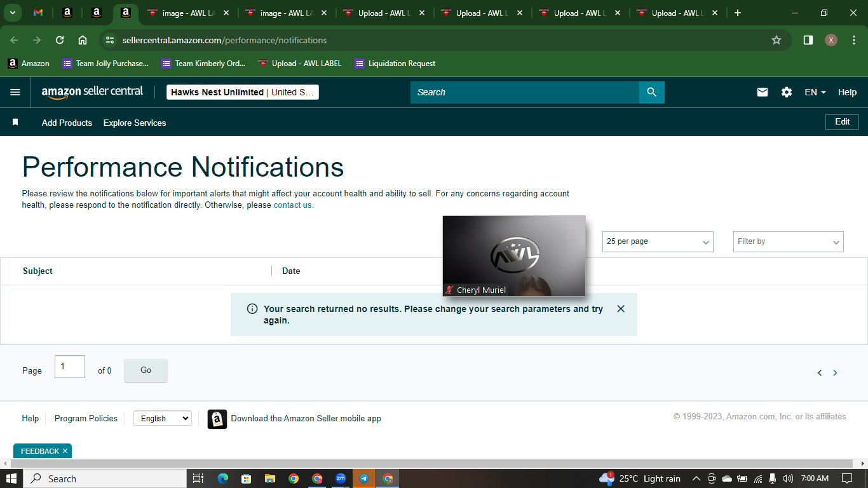
Task: Open the tab search dropdown
Action: [x=13, y=13]
